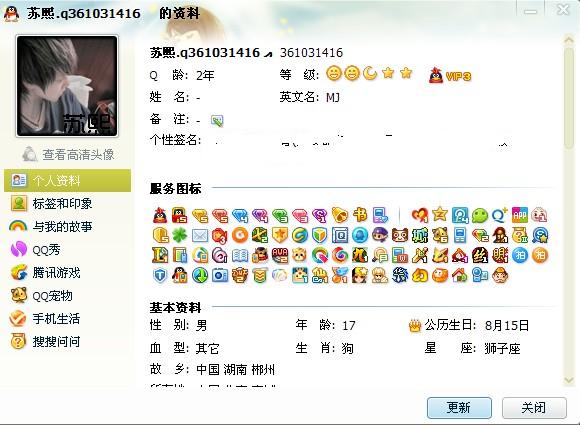Image resolution: width=580 pixels, height=425 pixels.
Task: Click the green download arrow circle icon
Action: pos(200,275)
